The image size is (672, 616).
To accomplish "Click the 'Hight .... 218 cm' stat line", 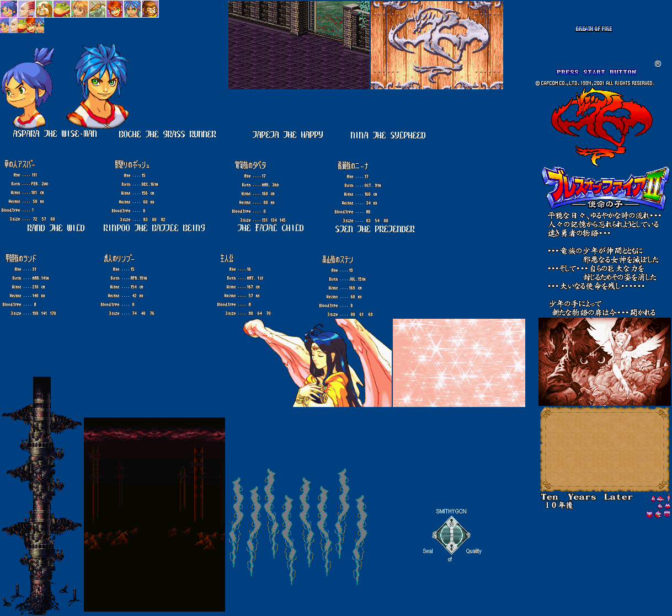I will (x=28, y=287).
